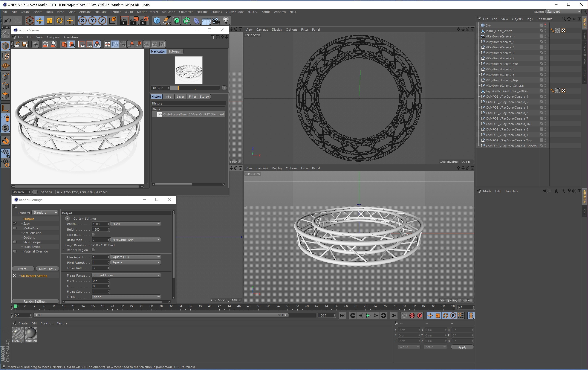Switch to the Info tab in Picture Viewer

click(x=168, y=96)
